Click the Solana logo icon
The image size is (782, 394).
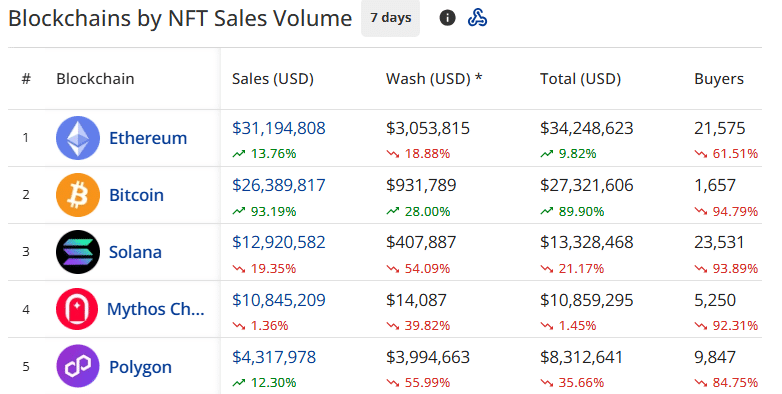point(78,252)
